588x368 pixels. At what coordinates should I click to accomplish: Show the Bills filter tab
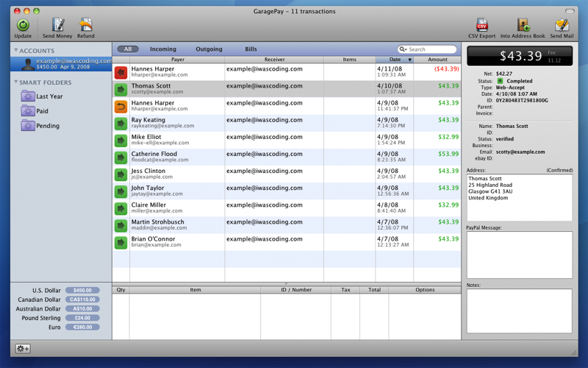pos(251,49)
